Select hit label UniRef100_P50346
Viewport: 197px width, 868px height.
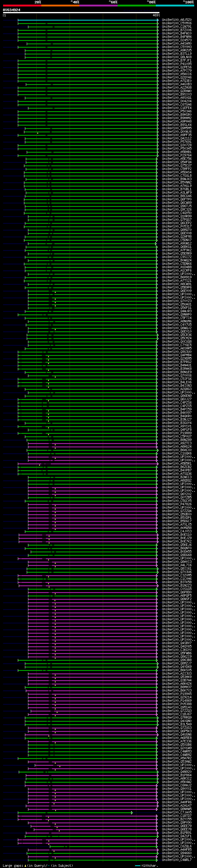(176, 111)
